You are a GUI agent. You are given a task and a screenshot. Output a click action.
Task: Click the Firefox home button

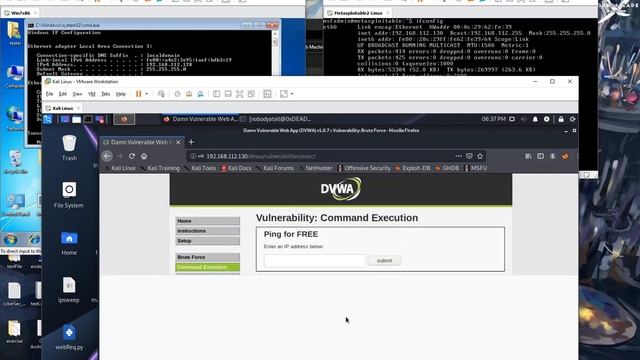click(144, 156)
